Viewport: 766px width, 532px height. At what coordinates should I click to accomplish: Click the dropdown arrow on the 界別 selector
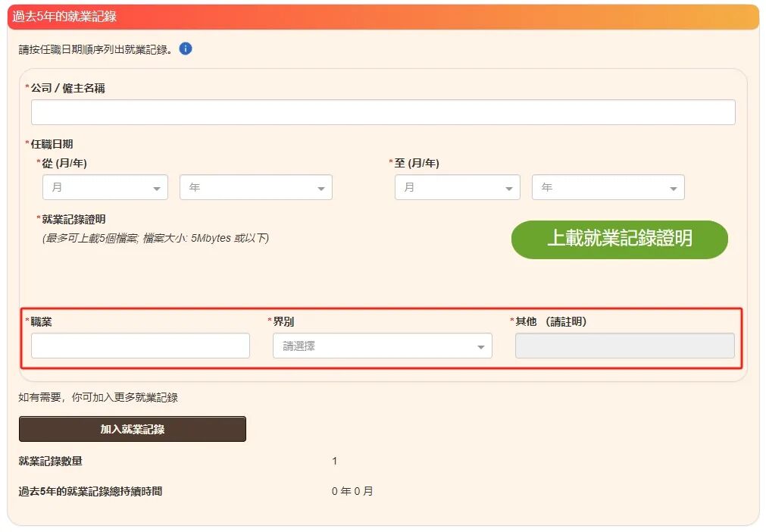click(480, 346)
